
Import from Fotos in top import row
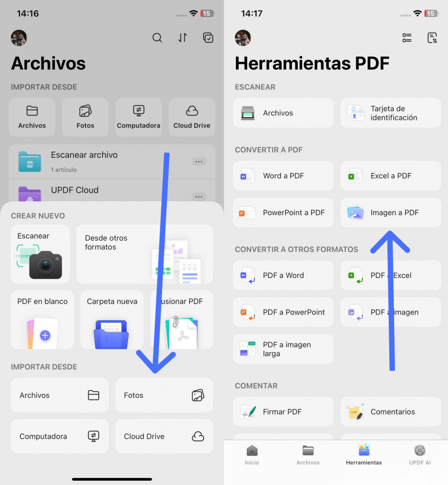coord(85,117)
